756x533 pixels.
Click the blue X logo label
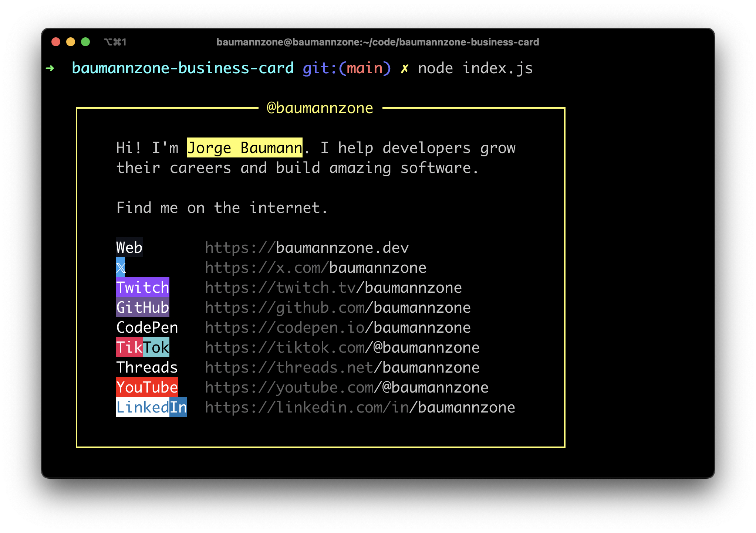click(121, 268)
